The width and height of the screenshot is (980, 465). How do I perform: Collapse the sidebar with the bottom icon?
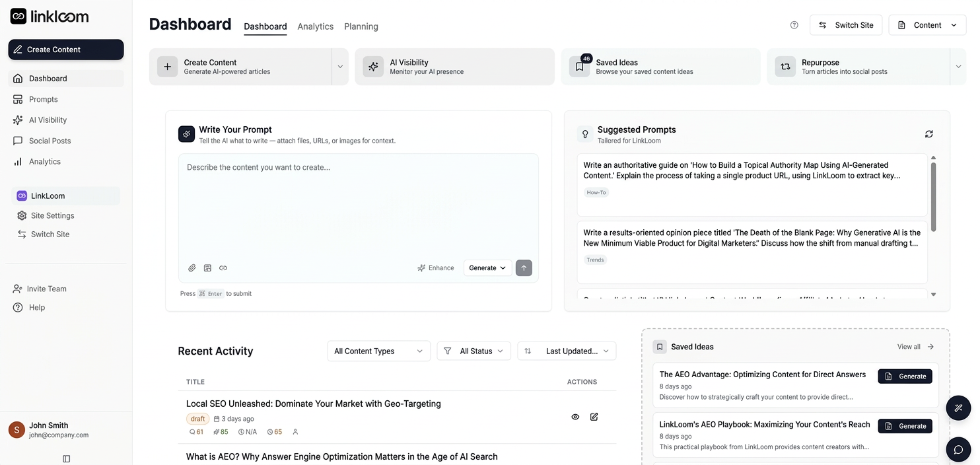pyautogui.click(x=66, y=458)
